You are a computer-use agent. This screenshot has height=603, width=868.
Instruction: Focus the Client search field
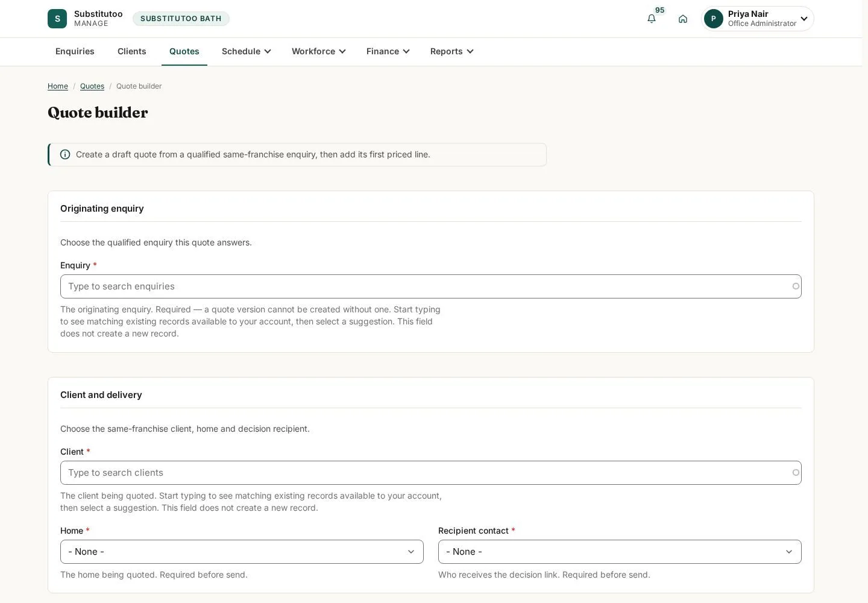tap(431, 473)
